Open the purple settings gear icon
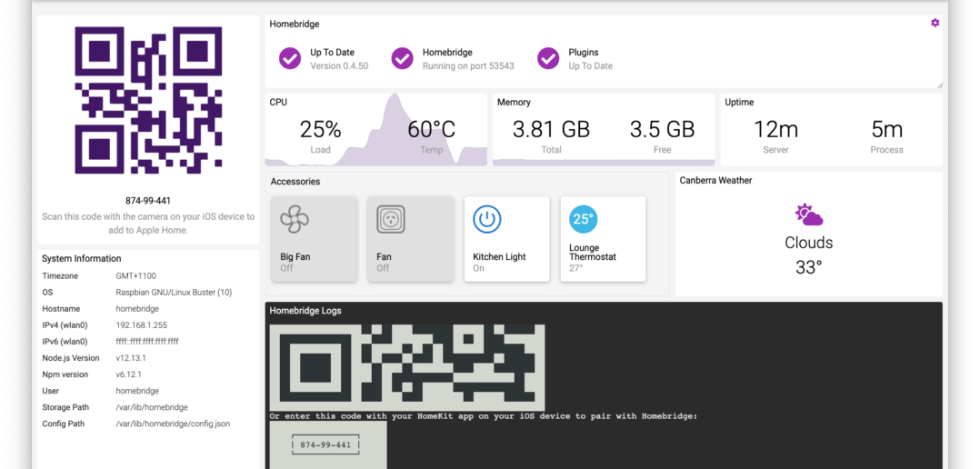This screenshot has width=980, height=469. [x=935, y=23]
